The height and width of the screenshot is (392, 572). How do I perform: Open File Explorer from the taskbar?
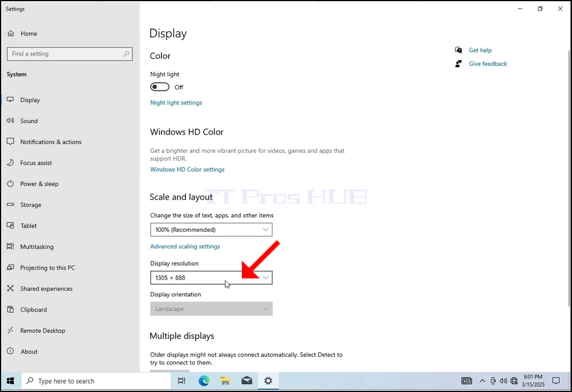pos(225,381)
